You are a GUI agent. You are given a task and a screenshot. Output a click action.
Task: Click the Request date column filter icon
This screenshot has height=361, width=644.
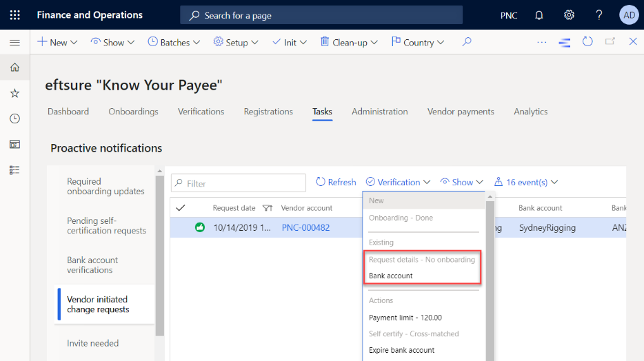coord(268,208)
